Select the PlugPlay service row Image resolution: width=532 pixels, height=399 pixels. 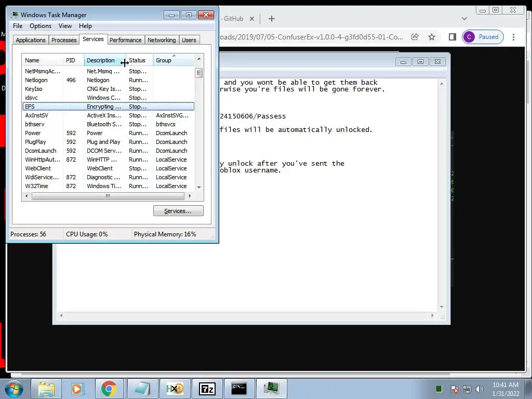108,142
